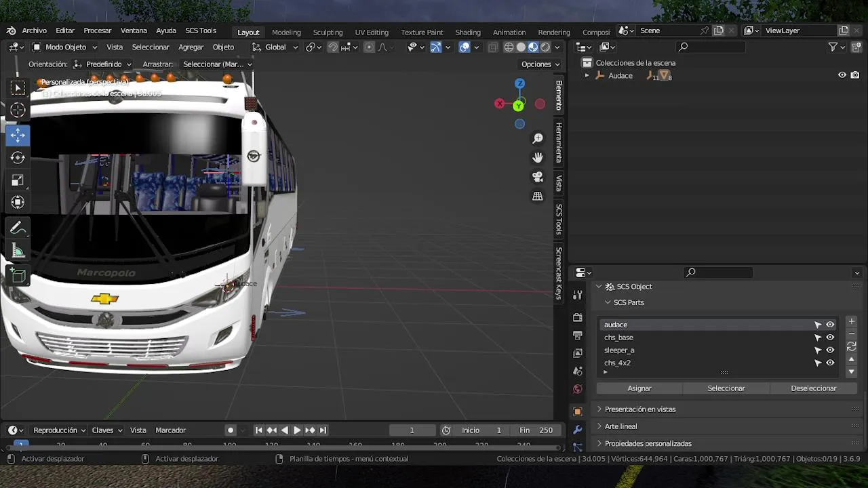Select the Rotate tool
Screen dimensions: 868x488
18,157
